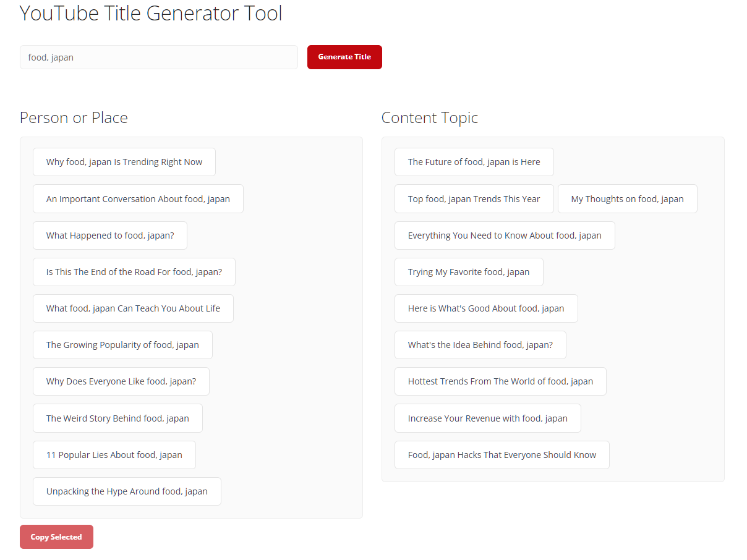Screen dimensions: 747x560
Task: Toggle 'Why Does Everyone Like food, japan?'
Action: tap(121, 381)
